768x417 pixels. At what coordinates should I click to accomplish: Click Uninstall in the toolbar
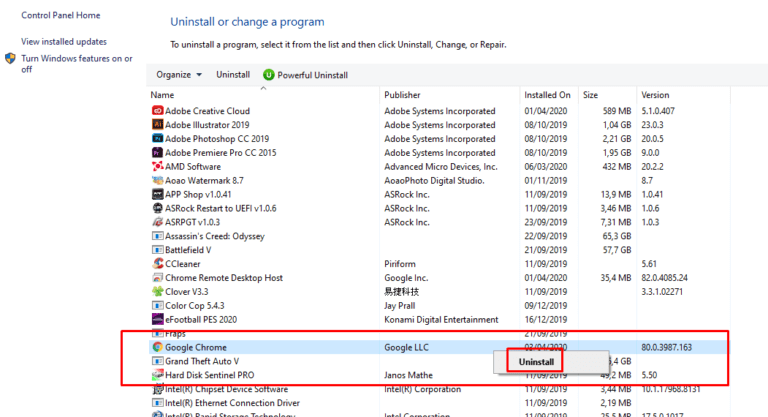point(233,74)
